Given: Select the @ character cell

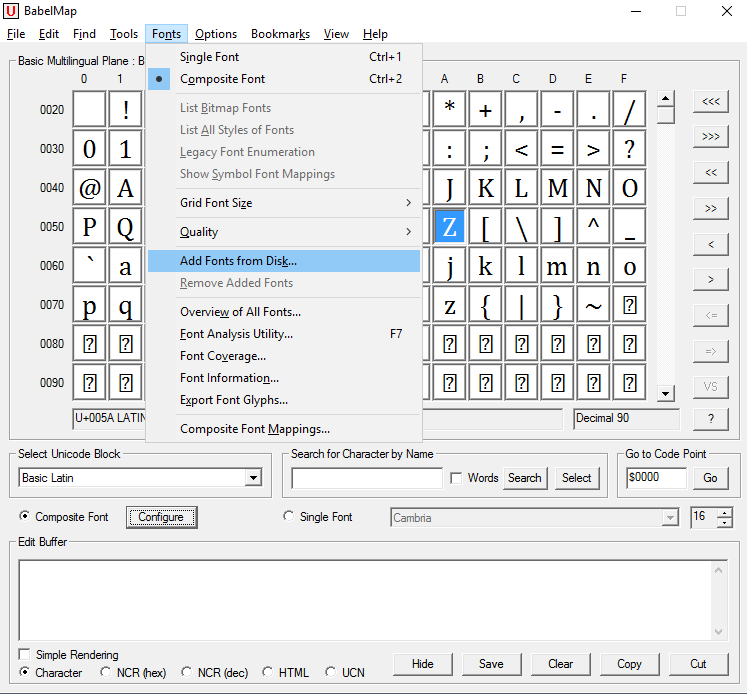Looking at the screenshot, I should [x=90, y=188].
